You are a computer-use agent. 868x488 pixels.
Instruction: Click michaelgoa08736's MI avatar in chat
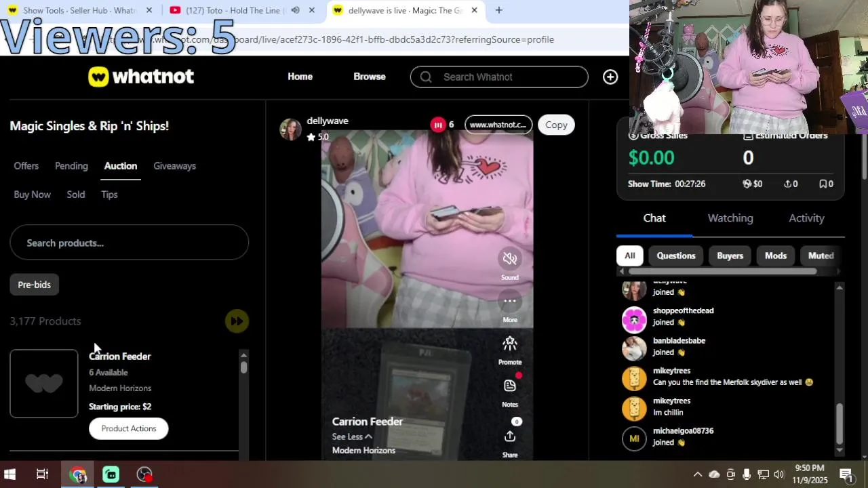[x=634, y=439]
